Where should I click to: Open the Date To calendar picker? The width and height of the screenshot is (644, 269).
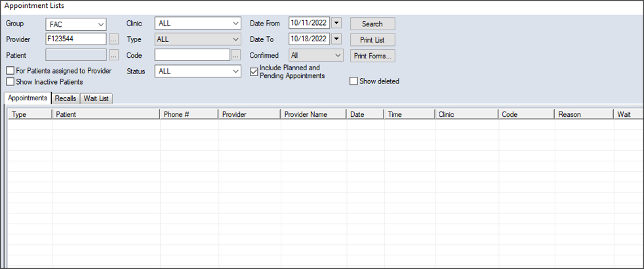pos(336,39)
